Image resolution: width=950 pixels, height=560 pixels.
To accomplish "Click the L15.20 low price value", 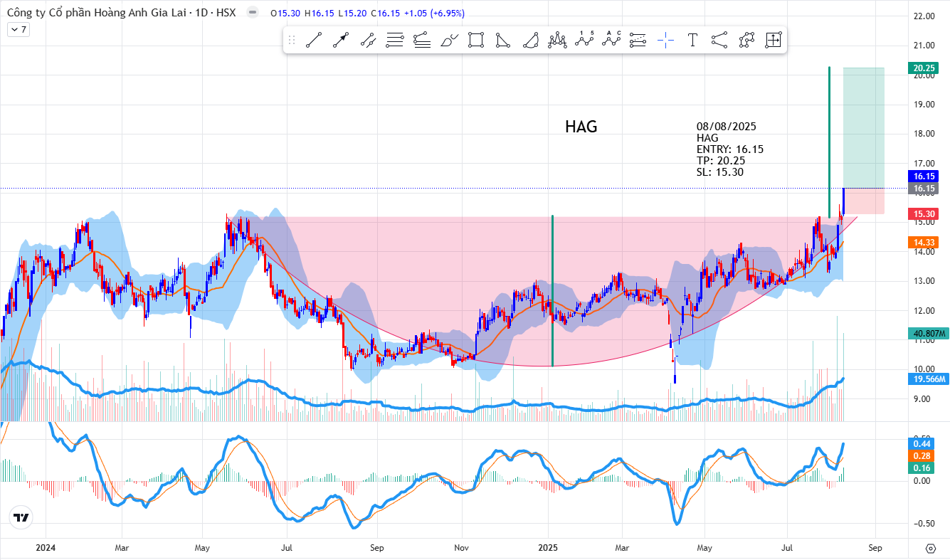I will click(x=352, y=13).
